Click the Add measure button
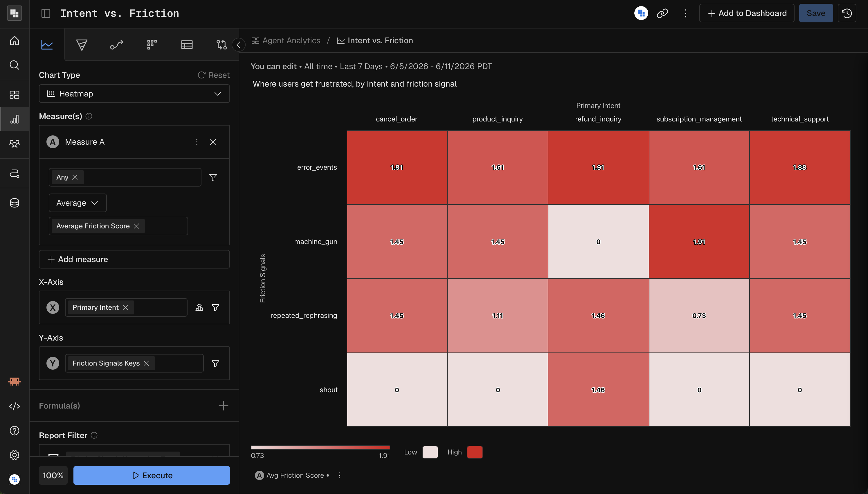868x494 pixels. pyautogui.click(x=134, y=259)
